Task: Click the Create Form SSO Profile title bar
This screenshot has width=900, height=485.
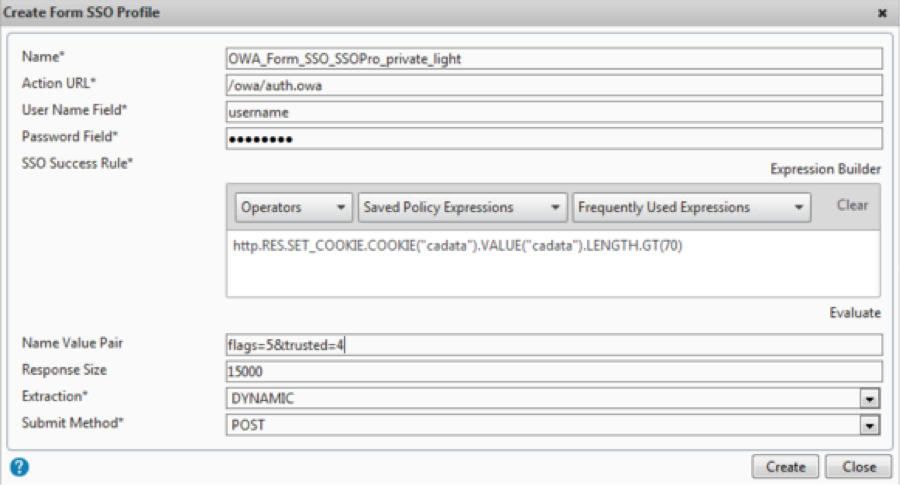Action: 400,13
